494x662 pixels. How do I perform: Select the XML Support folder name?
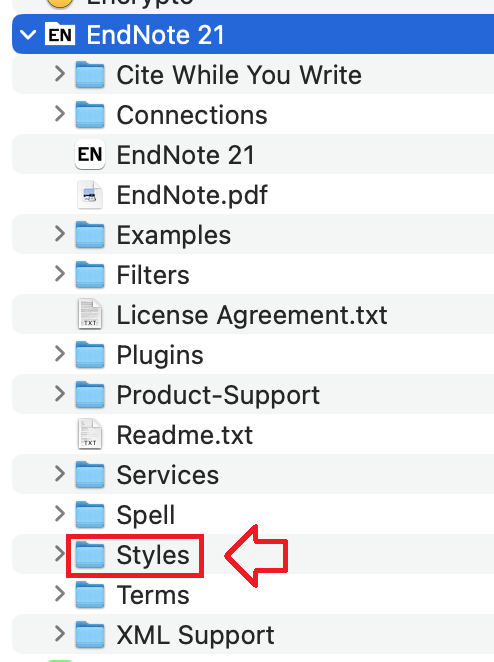195,635
